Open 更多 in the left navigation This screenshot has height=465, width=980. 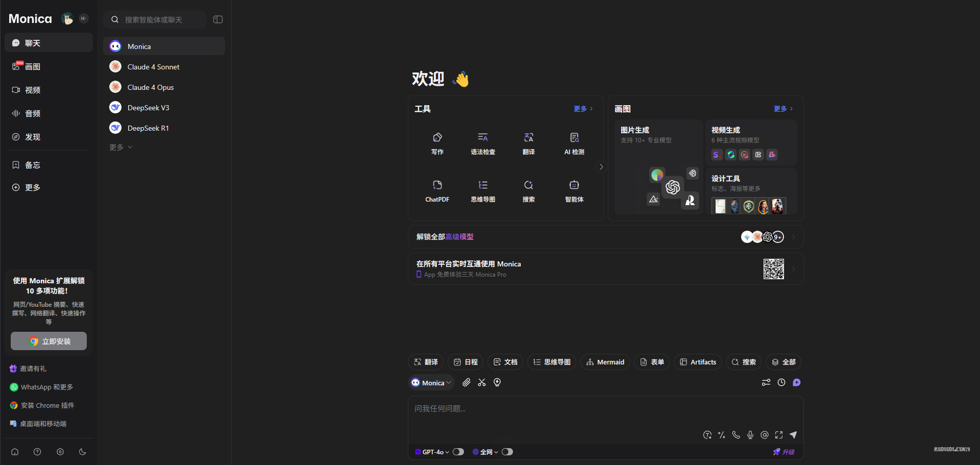(49, 187)
